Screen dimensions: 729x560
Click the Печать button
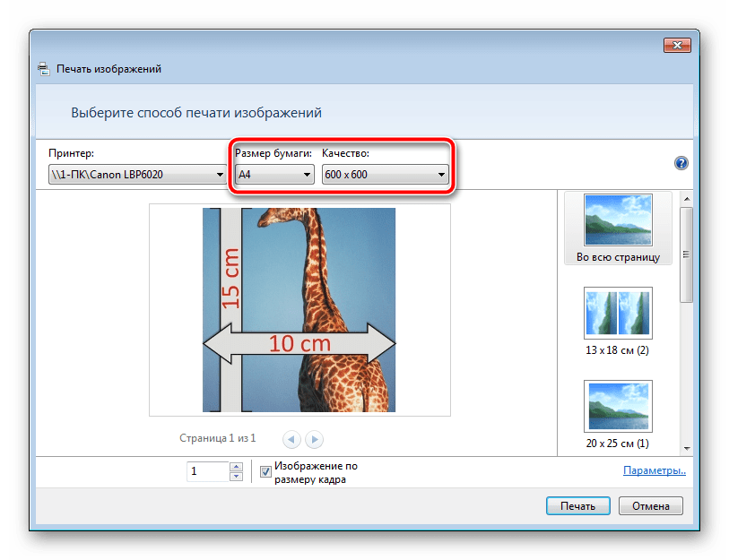click(577, 506)
